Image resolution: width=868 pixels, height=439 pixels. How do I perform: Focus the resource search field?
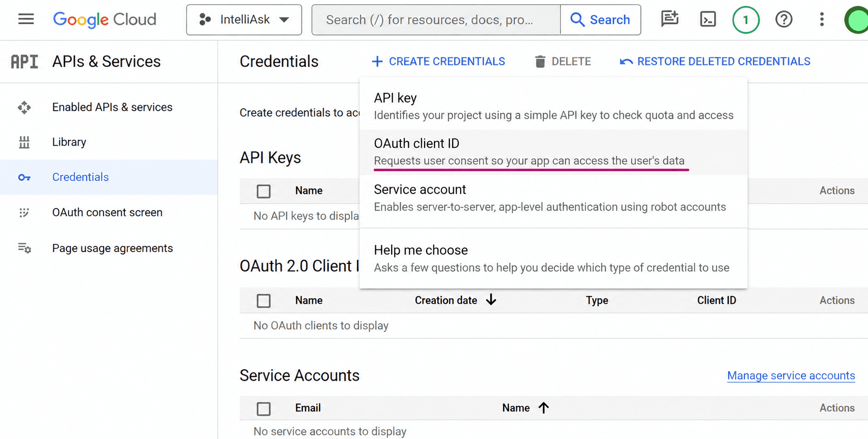point(436,20)
